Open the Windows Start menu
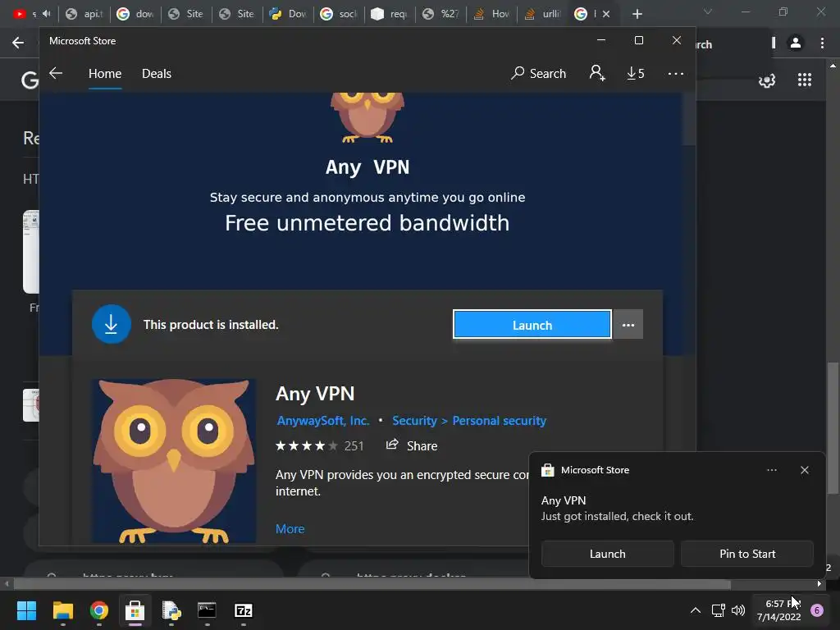The height and width of the screenshot is (630, 840). (x=26, y=610)
